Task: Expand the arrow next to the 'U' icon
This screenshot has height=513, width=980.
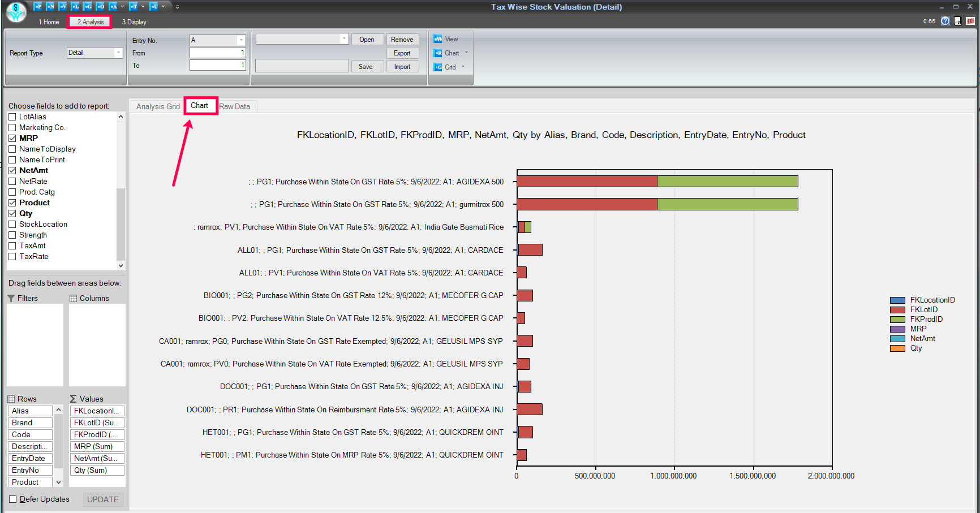Action: coord(163,6)
